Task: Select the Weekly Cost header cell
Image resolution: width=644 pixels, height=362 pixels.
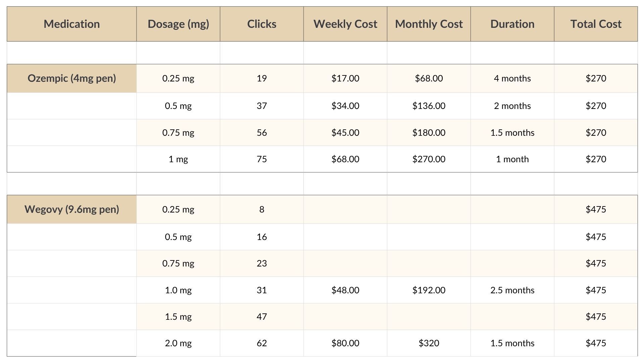Action: click(x=345, y=24)
